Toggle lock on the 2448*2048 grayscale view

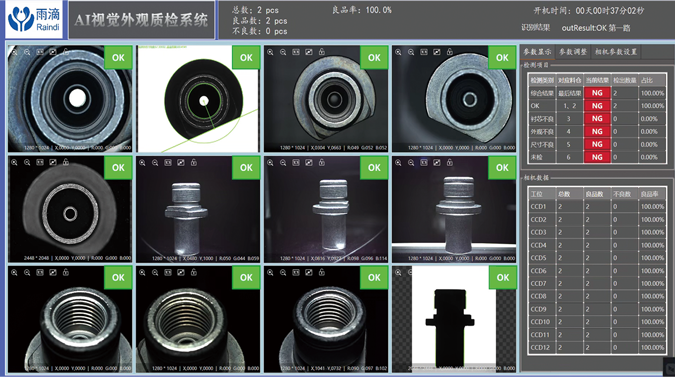point(65,162)
